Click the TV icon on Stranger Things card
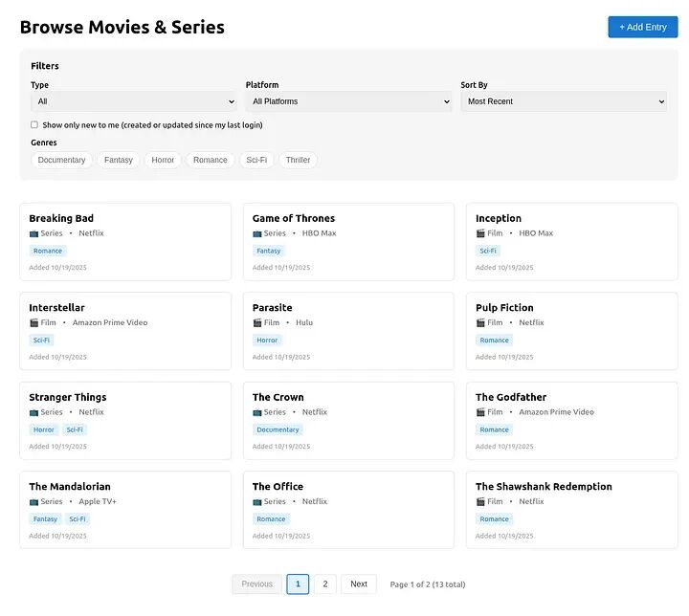Image resolution: width=689 pixels, height=616 pixels. click(x=33, y=412)
